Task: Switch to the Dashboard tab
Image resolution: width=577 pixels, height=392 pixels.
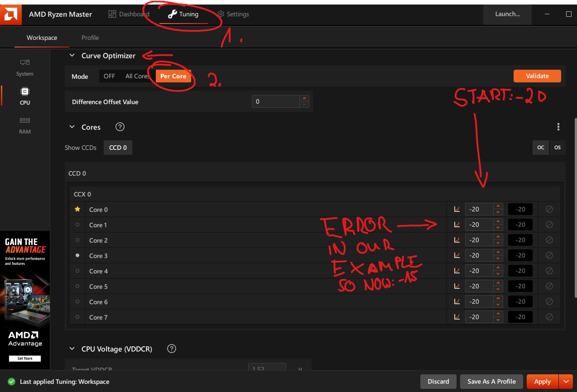Action: [129, 14]
